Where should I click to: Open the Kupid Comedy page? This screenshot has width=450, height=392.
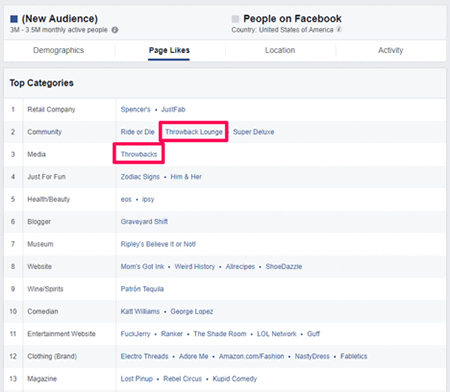(235, 379)
